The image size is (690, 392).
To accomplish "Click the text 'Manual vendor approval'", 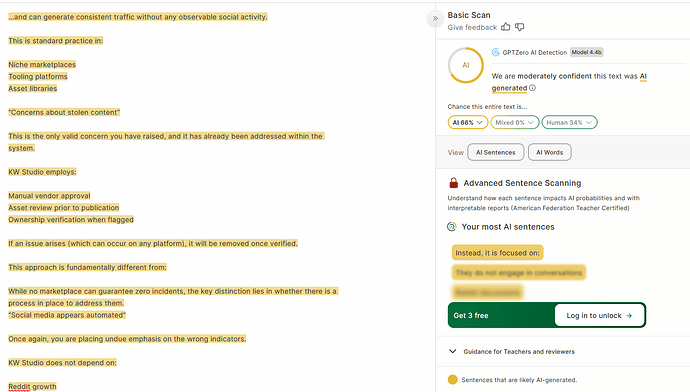I will pyautogui.click(x=49, y=196).
